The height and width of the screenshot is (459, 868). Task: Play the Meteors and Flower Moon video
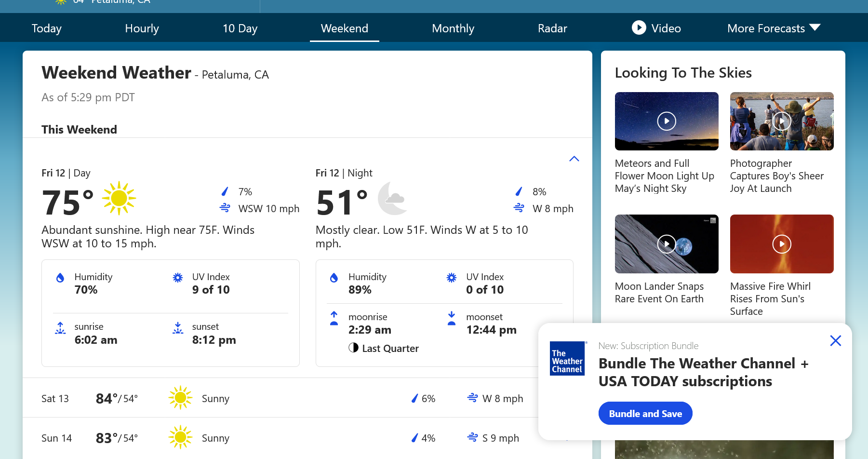tap(666, 121)
